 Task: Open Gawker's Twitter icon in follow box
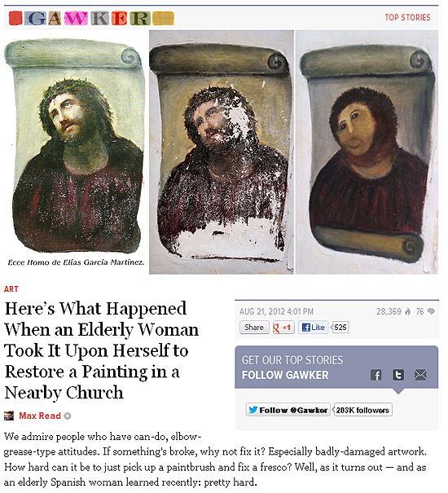398,375
